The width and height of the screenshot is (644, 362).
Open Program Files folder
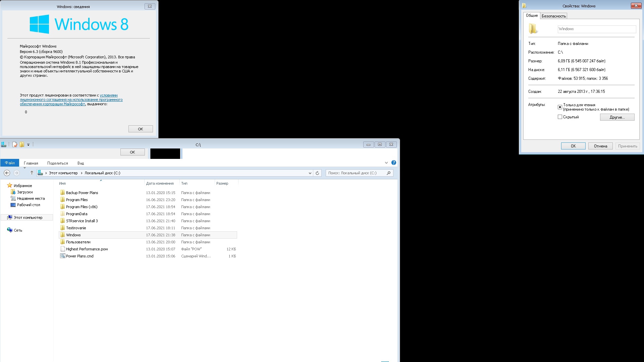(x=77, y=199)
